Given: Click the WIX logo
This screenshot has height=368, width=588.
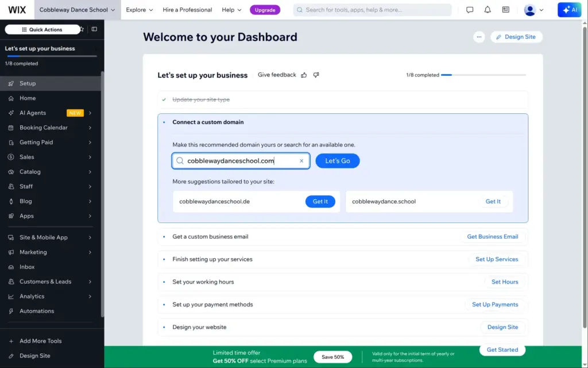Looking at the screenshot, I should tap(17, 10).
